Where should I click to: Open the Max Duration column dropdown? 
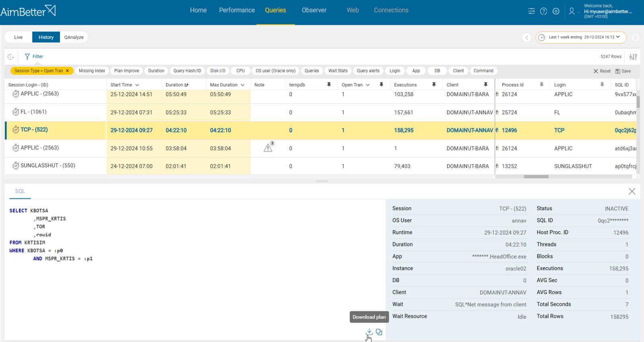click(x=243, y=85)
